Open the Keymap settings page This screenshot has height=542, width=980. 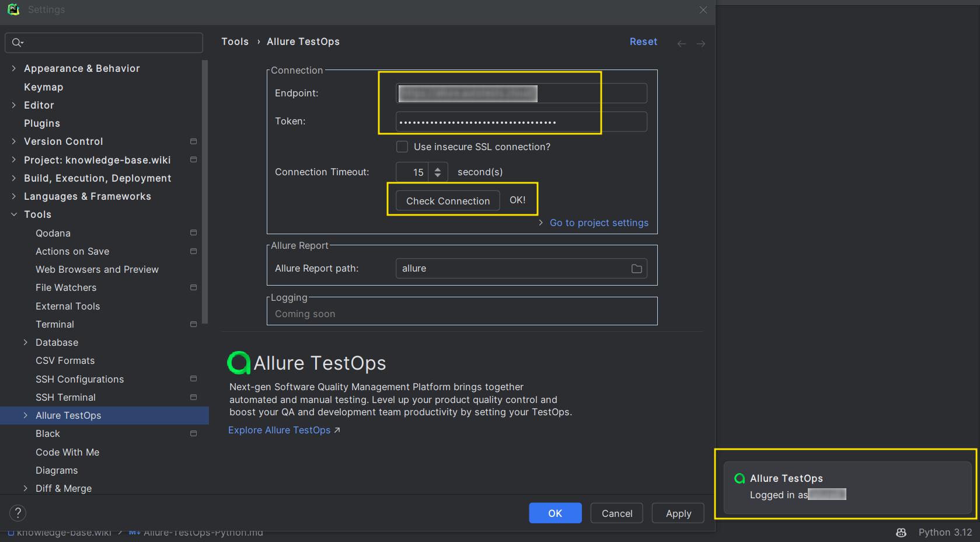[x=43, y=87]
